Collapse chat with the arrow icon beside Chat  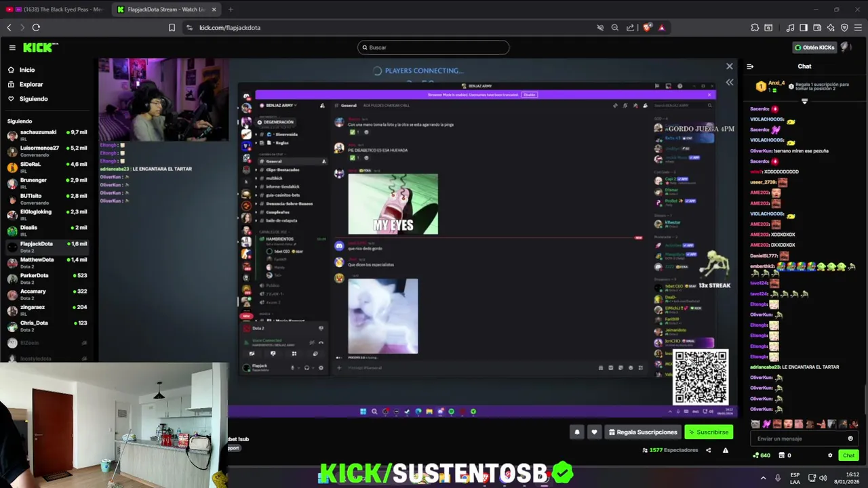coord(750,66)
